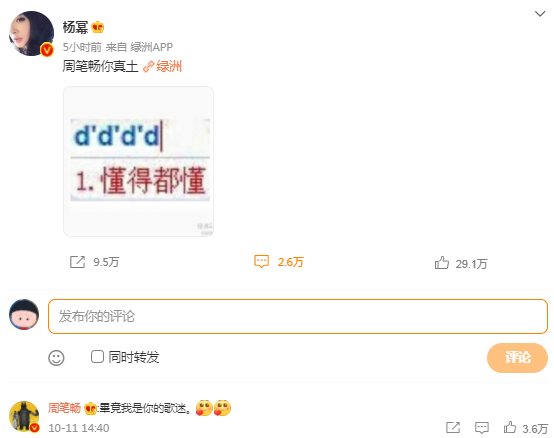
Task: Open the 周笔畅 commenter name link
Action: click(64, 408)
